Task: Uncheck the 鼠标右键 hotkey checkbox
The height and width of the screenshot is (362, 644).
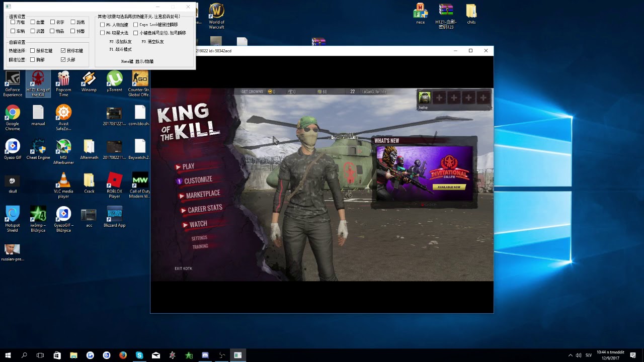Action: (63, 51)
